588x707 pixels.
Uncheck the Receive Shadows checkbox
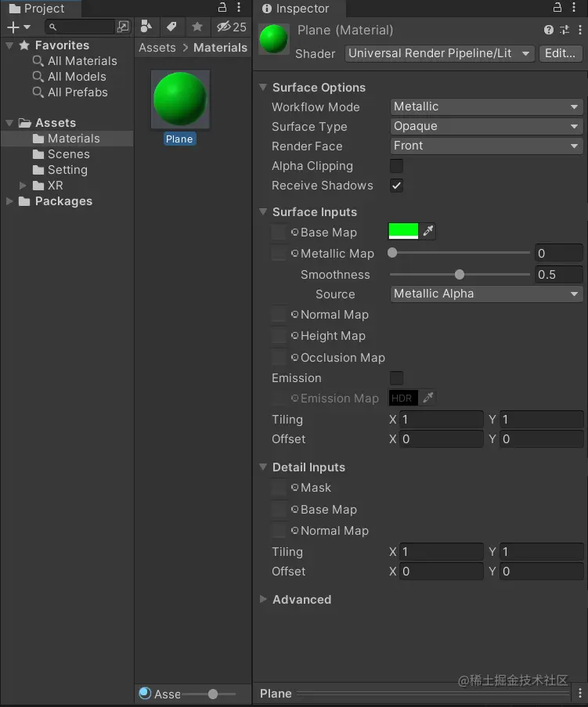point(396,186)
